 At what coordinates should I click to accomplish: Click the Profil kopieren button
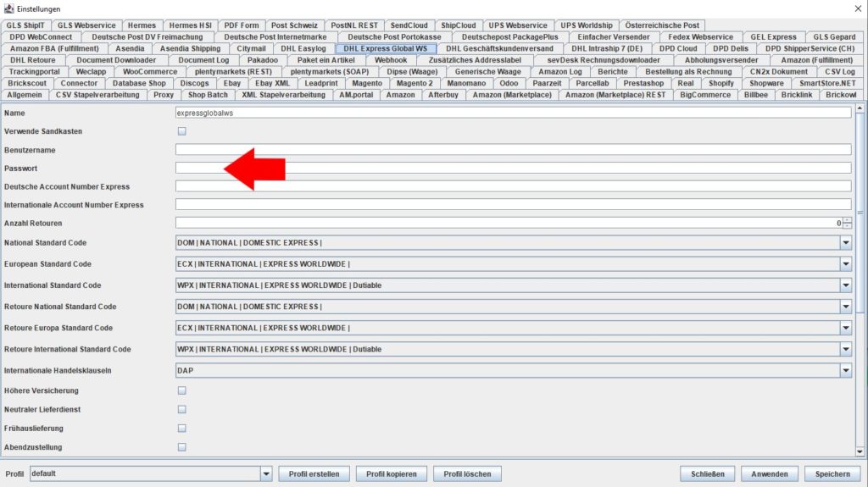tap(392, 474)
